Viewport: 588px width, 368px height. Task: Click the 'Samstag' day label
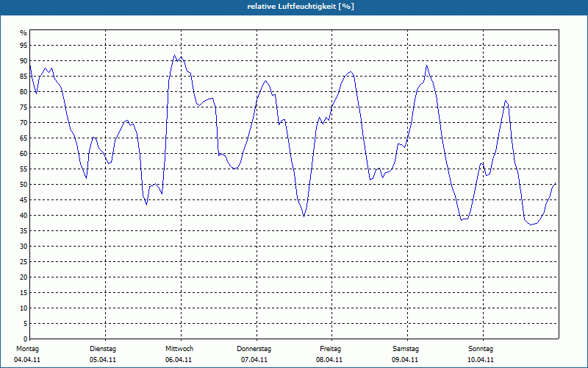[406, 349]
